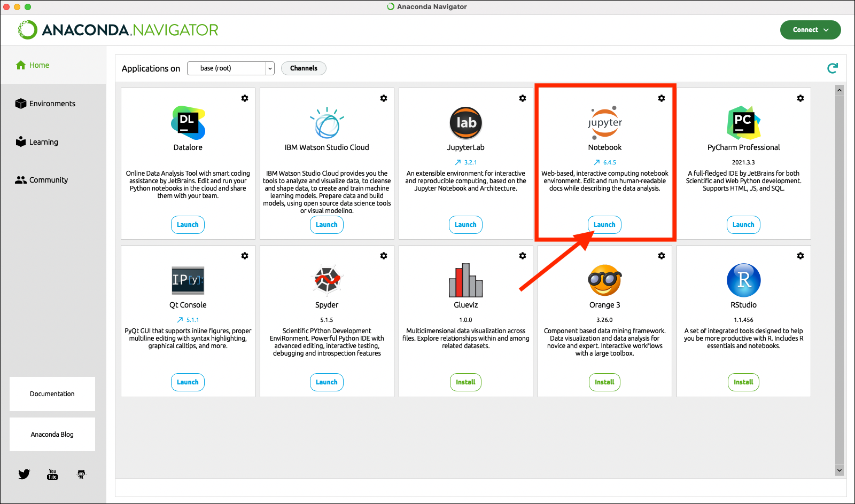This screenshot has height=504, width=855.
Task: Open settings gear on JupyterLab card
Action: [x=523, y=98]
